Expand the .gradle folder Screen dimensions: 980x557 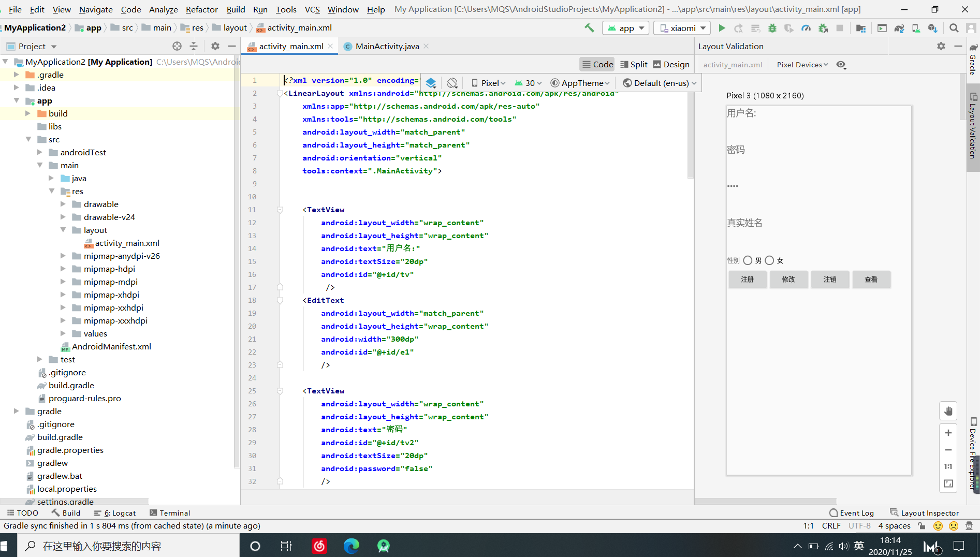point(17,75)
